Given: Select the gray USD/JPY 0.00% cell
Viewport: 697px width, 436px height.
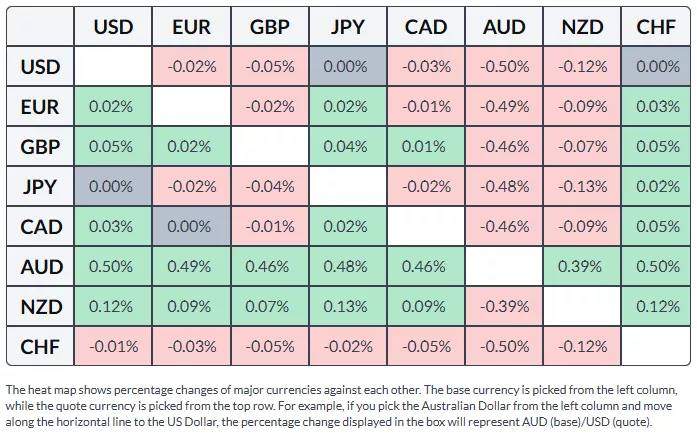Looking at the screenshot, I should [348, 67].
